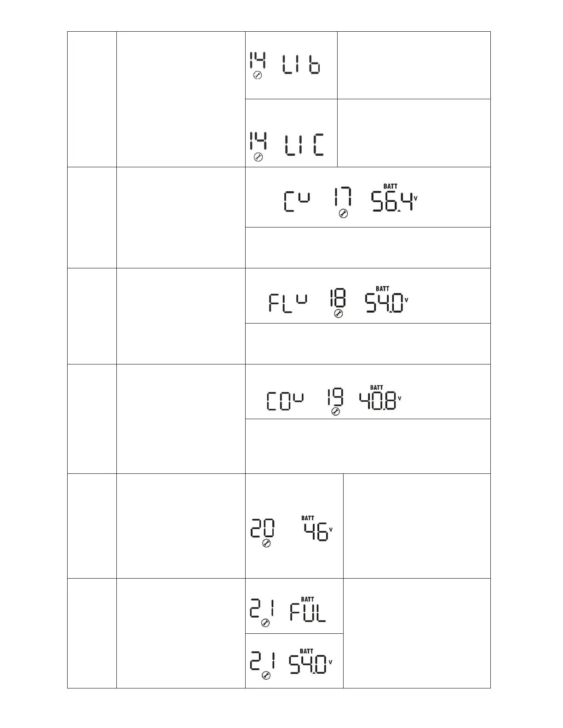
Task: Click the wrench icon under the bottom program 21
Action: pyautogui.click(x=265, y=675)
